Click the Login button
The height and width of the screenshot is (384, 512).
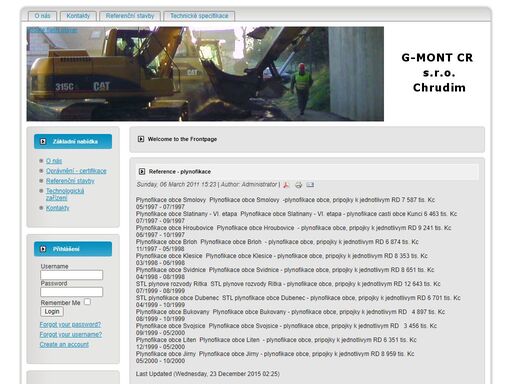[x=52, y=312]
